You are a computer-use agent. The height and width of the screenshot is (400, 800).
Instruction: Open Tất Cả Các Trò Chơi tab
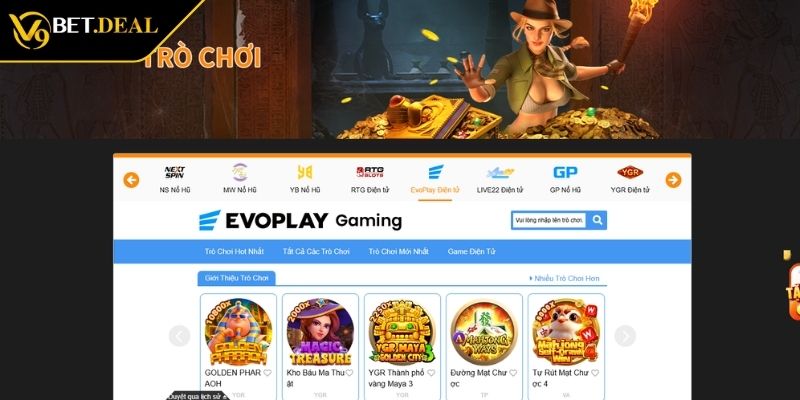(x=316, y=252)
